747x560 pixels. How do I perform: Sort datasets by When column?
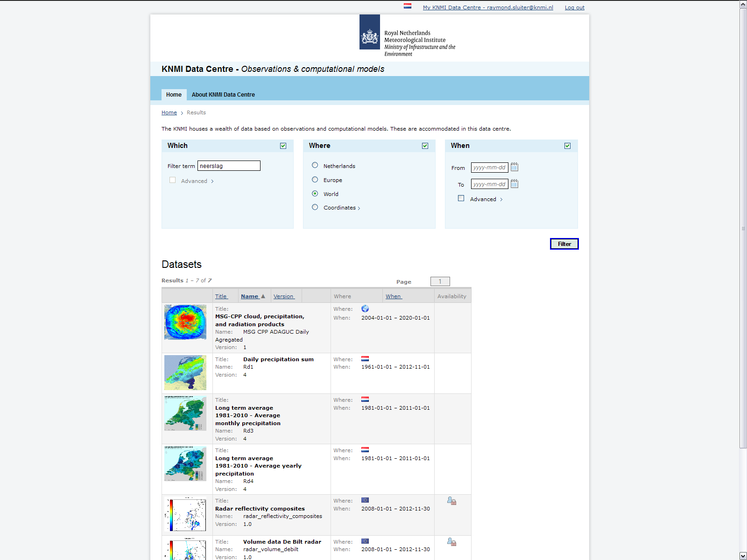394,296
